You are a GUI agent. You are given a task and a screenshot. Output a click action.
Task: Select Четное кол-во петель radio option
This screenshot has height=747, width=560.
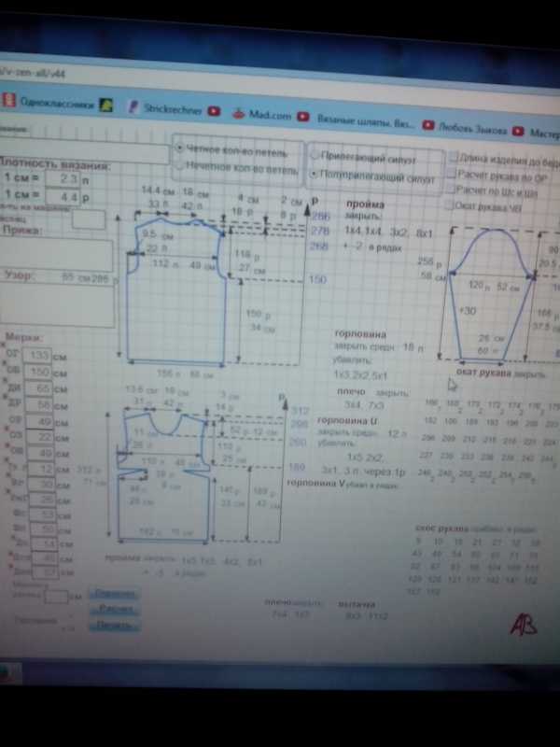click(179, 148)
